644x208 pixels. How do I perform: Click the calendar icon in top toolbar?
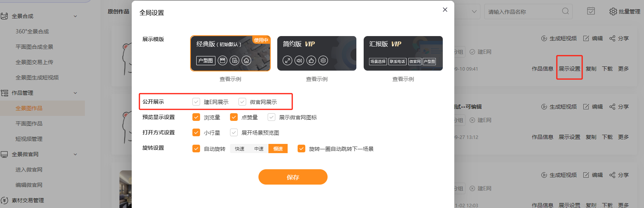pos(591,11)
